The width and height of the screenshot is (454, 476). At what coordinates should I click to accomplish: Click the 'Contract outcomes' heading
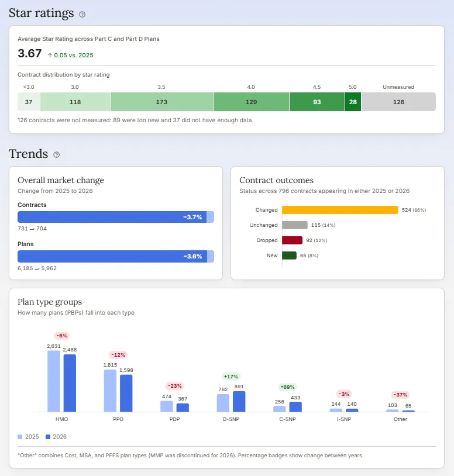click(x=276, y=180)
